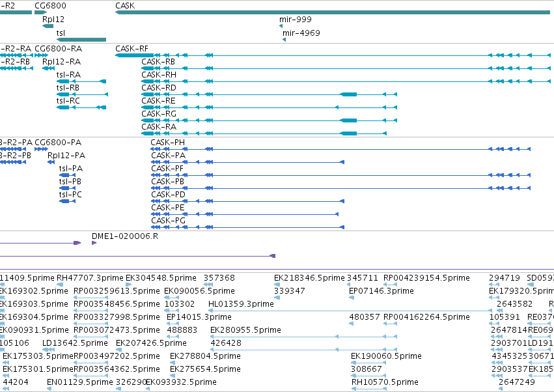Select protein Rpl12-PA
The image size is (554, 392).
(51, 162)
